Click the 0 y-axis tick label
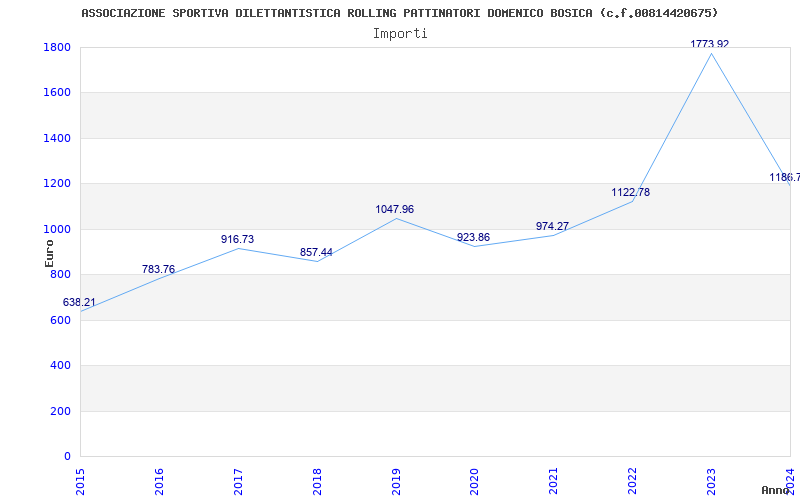The height and width of the screenshot is (500, 800). pyautogui.click(x=67, y=457)
